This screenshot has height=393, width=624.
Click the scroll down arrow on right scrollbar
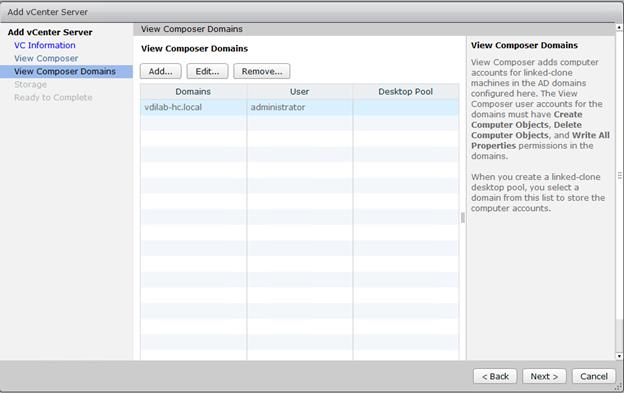click(619, 356)
